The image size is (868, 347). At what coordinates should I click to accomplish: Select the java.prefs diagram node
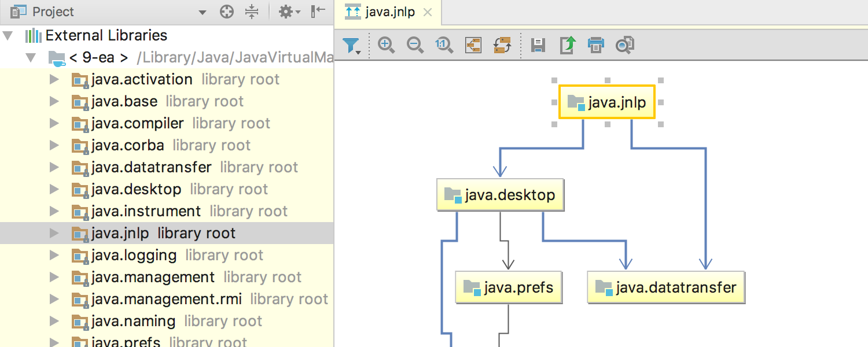click(509, 287)
